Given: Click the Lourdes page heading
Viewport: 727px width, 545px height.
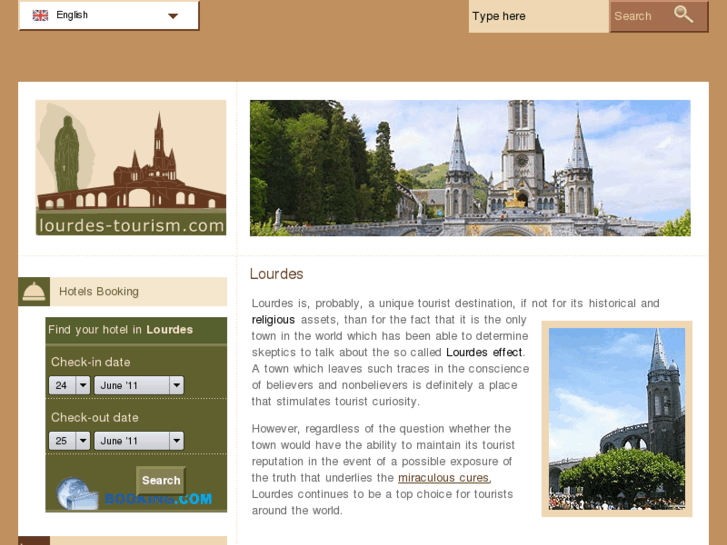Looking at the screenshot, I should click(x=277, y=274).
